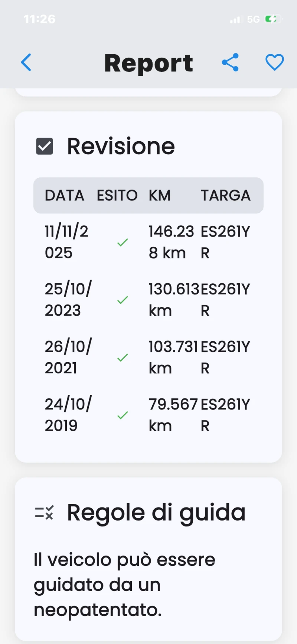Tap the green checkmark for 26/10/2021 inspection

[x=123, y=358]
